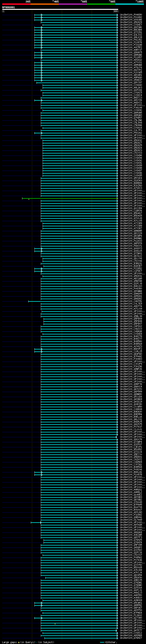This screenshot has width=146, height=644.
Task: Open the UniRef100_Q9ZSW1 hit label
Action: click(x=131, y=27)
